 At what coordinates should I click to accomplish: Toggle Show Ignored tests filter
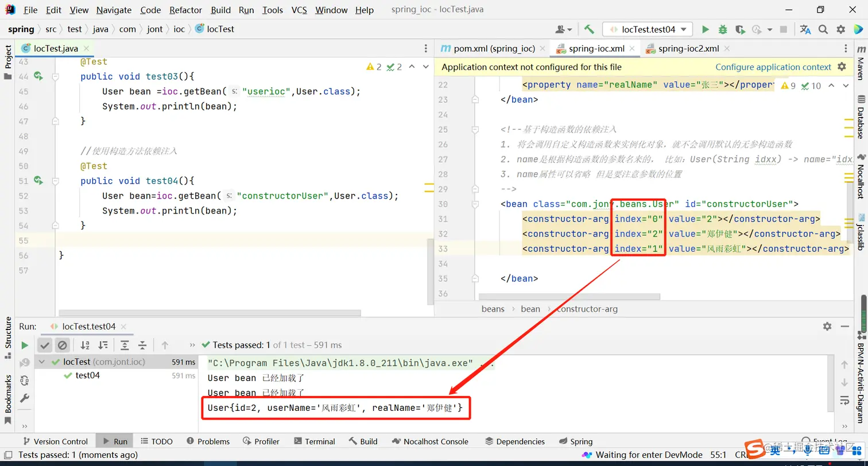click(63, 345)
